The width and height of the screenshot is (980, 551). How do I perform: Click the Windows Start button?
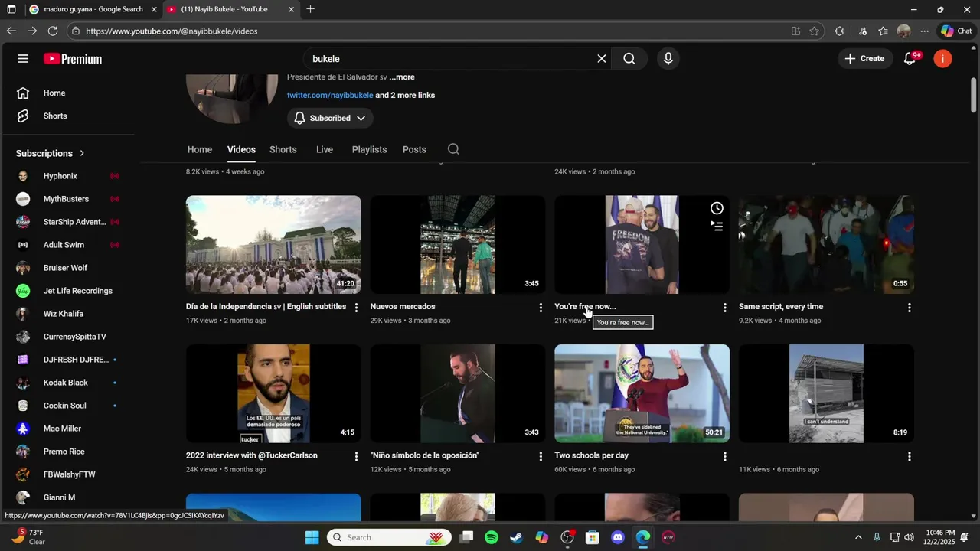(x=312, y=537)
